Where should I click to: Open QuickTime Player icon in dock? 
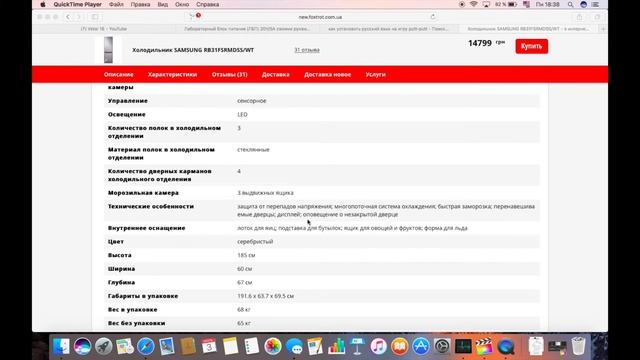(506, 347)
